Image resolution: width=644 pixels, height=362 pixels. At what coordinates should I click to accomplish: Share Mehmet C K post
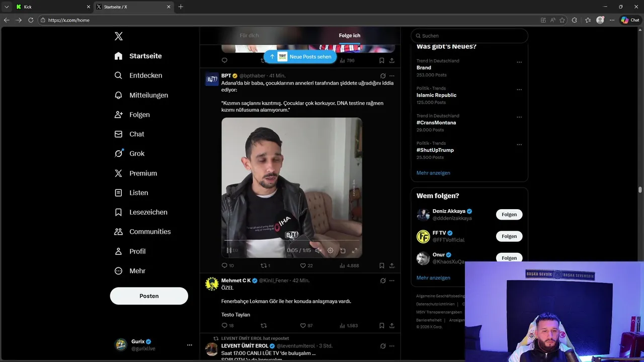(392, 325)
